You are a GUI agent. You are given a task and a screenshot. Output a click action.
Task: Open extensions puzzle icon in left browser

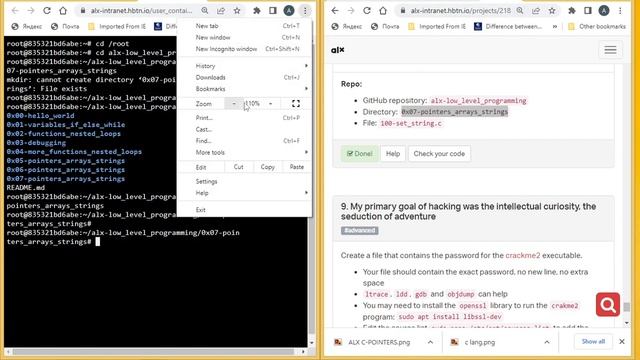pyautogui.click(x=257, y=11)
